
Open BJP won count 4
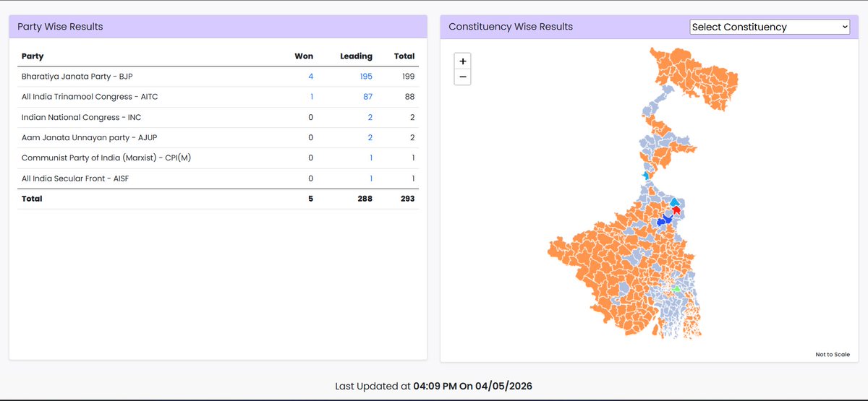tap(311, 76)
